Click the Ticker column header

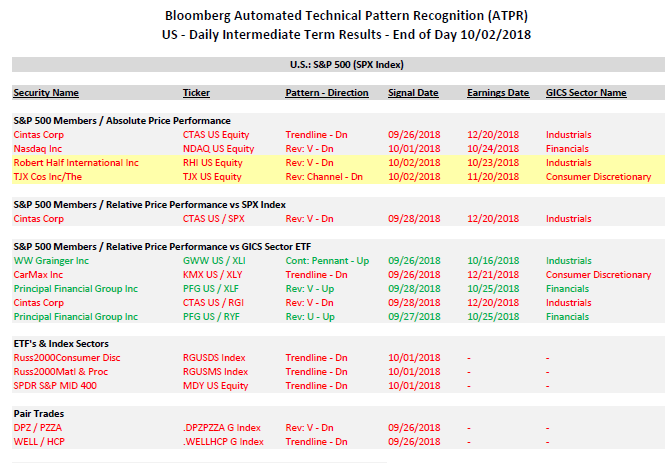196,92
